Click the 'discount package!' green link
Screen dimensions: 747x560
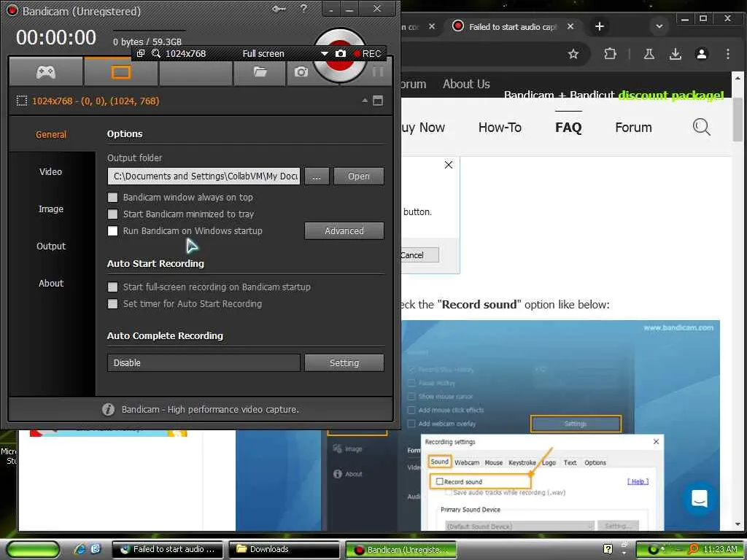click(x=671, y=95)
